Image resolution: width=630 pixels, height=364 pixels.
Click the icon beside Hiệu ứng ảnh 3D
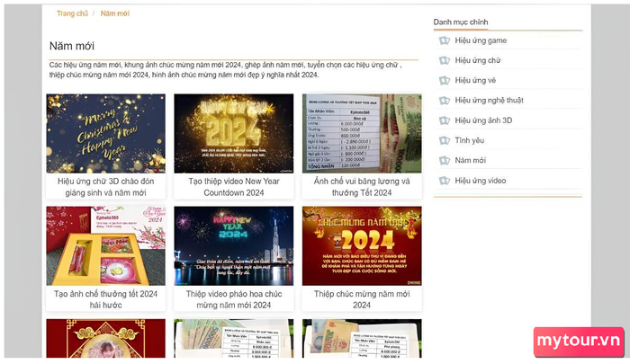point(445,120)
